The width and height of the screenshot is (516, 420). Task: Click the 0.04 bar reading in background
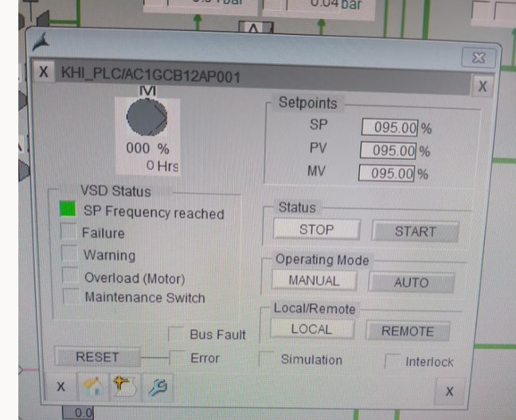336,5
